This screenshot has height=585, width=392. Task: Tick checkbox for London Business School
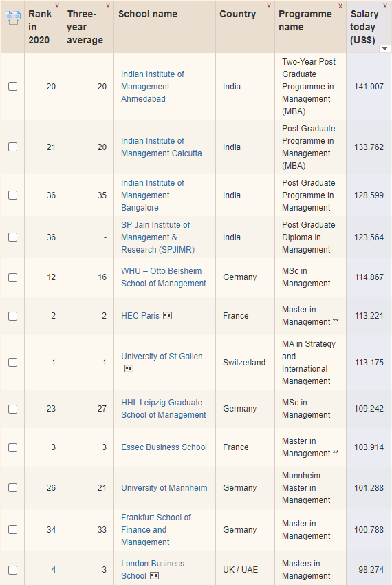click(12, 570)
